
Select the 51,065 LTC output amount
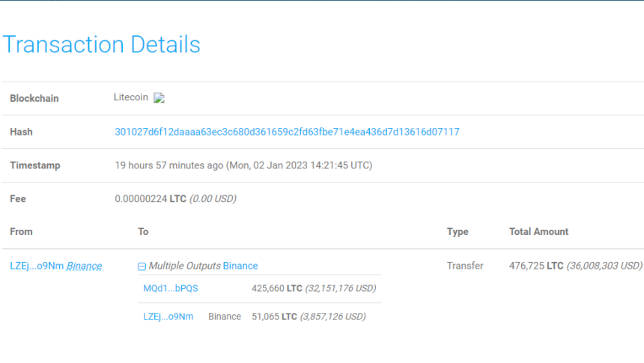[274, 317]
